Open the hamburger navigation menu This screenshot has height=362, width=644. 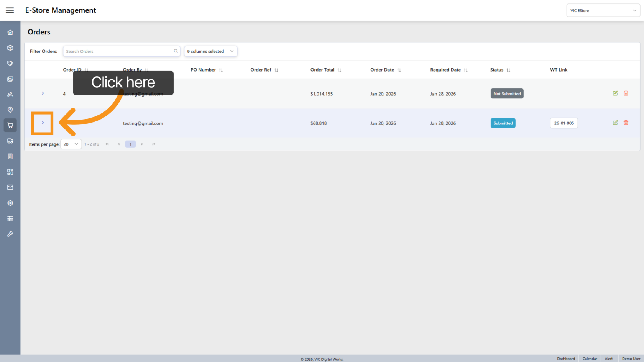click(10, 10)
